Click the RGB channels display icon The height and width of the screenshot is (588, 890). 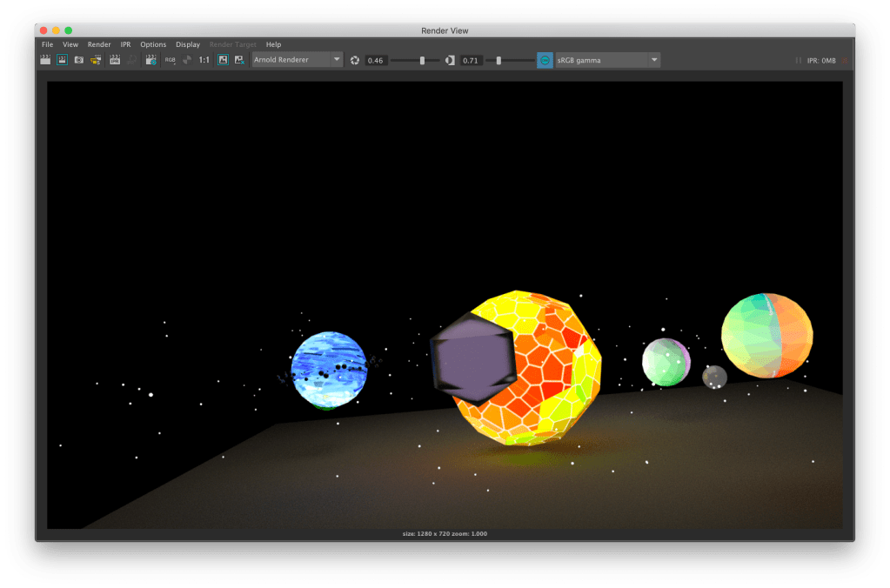170,60
